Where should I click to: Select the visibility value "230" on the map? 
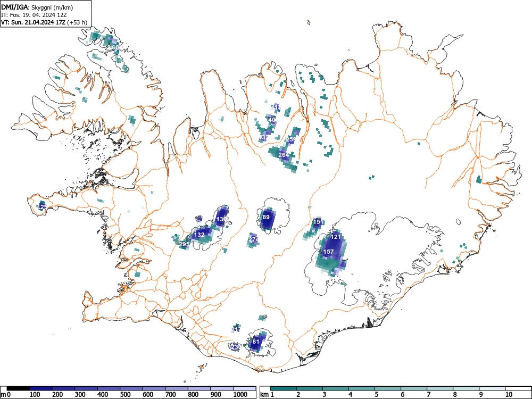tap(236, 347)
